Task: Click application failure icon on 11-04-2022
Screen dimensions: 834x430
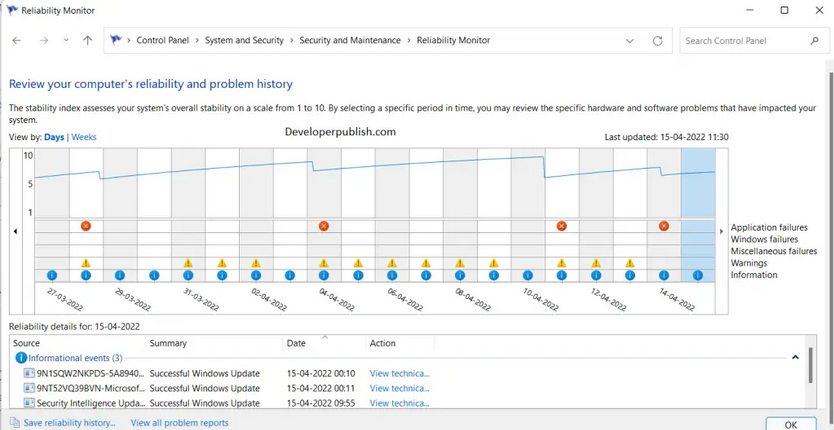Action: pos(561,226)
